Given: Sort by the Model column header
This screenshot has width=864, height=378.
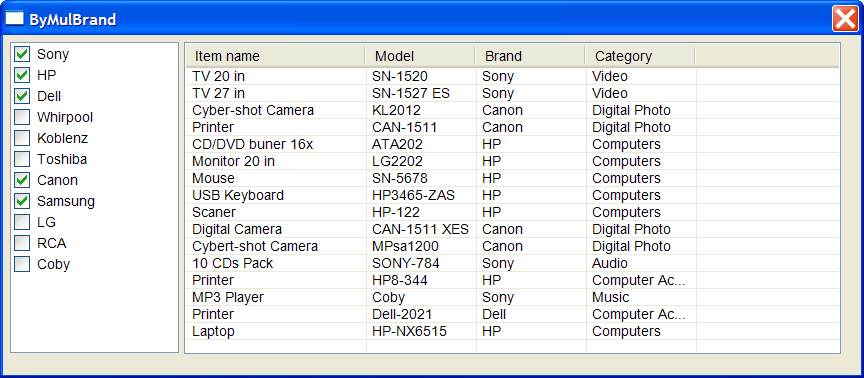Looking at the screenshot, I should [x=420, y=56].
